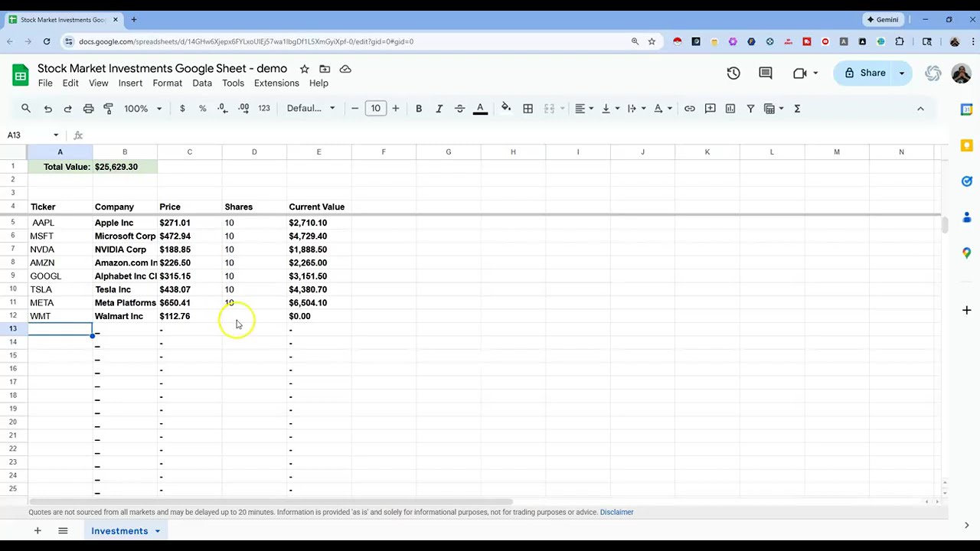Open the search menus magnifier tool
This screenshot has width=980, height=551.
click(x=26, y=109)
